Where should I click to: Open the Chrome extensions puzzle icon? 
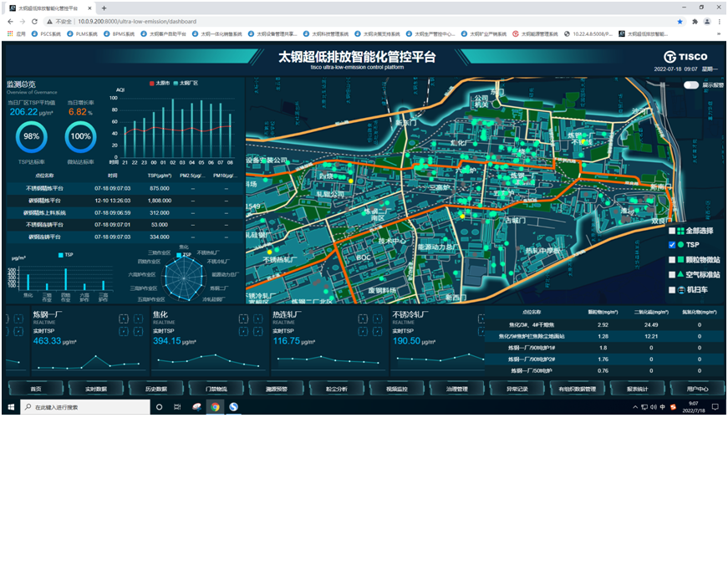point(695,22)
